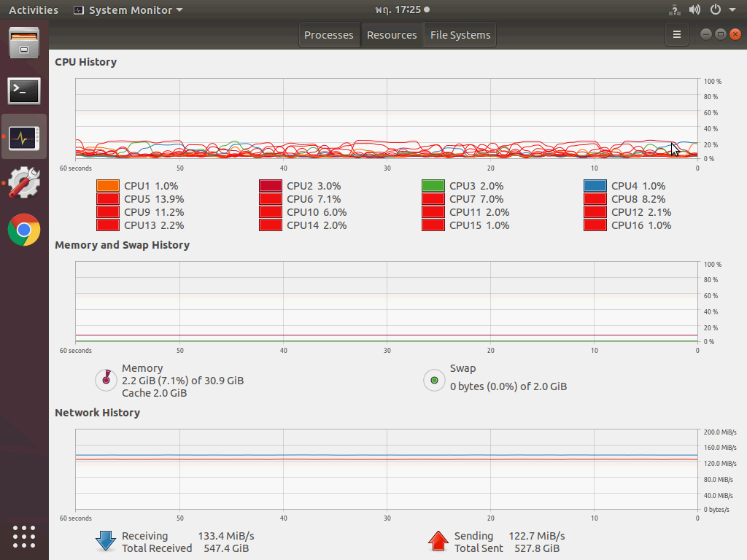Maximize the System Monitor window

pyautogui.click(x=720, y=34)
